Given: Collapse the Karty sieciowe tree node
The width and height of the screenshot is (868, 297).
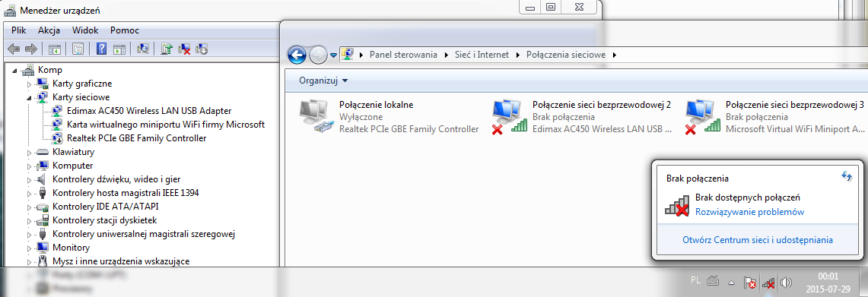Looking at the screenshot, I should pyautogui.click(x=30, y=97).
